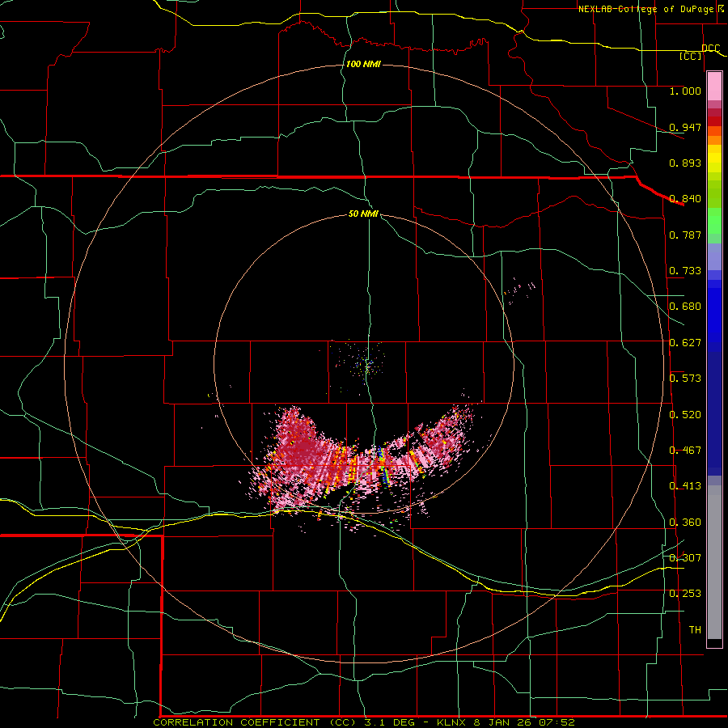Screen dimensions: 728x728
Task: Select the 0.253 scale value
Action: [685, 594]
